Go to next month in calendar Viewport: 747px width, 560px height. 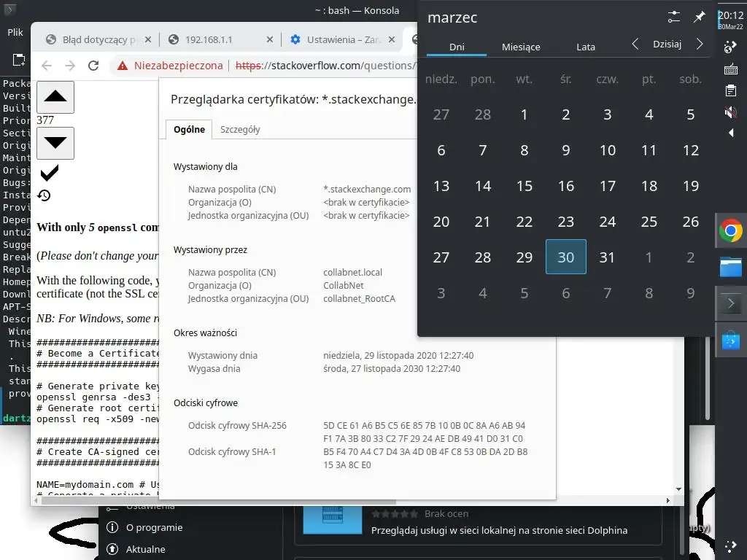pyautogui.click(x=700, y=44)
